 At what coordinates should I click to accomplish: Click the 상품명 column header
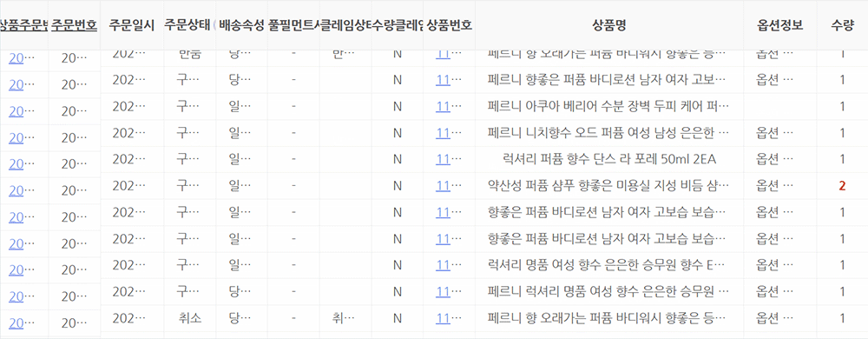coord(609,25)
